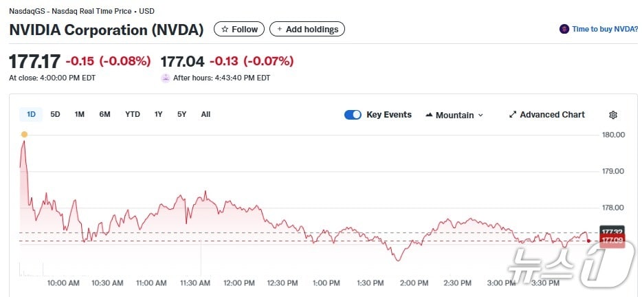The height and width of the screenshot is (297, 644).
Task: Click the Advanced Chart expand arrows icon
Action: (513, 115)
